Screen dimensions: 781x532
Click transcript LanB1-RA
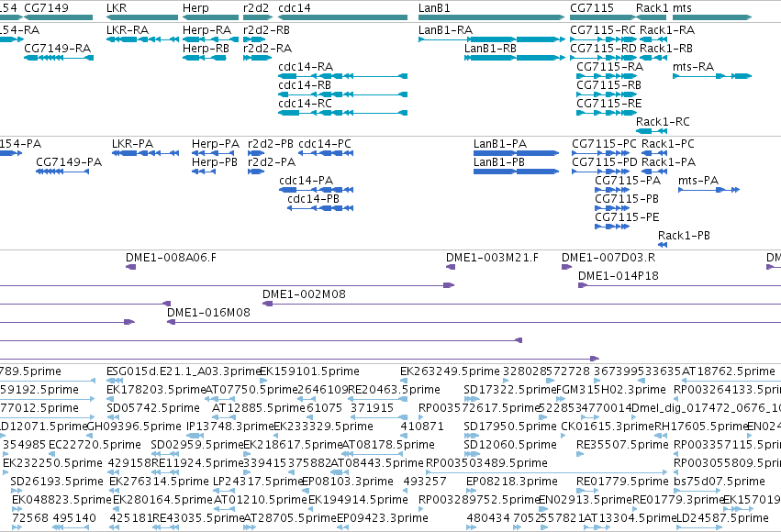tap(492, 39)
